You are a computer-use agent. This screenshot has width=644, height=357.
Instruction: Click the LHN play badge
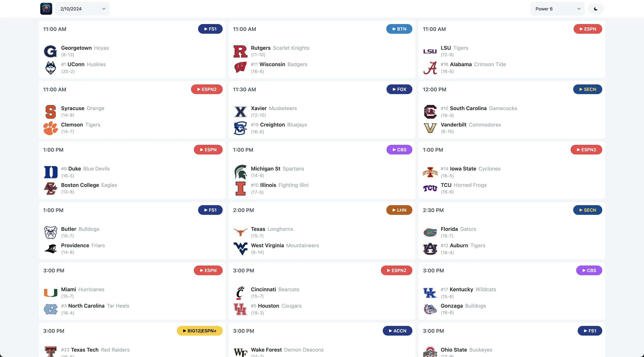pyautogui.click(x=399, y=210)
